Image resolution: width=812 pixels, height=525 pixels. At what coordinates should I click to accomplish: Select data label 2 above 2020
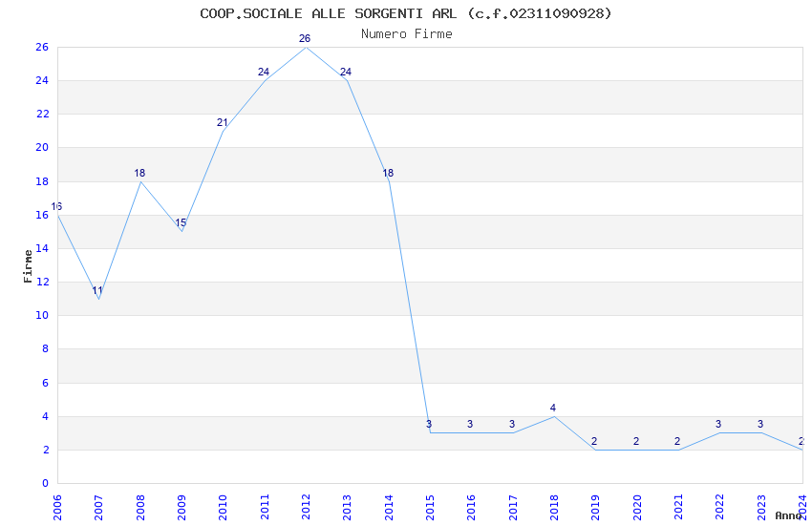tap(636, 441)
